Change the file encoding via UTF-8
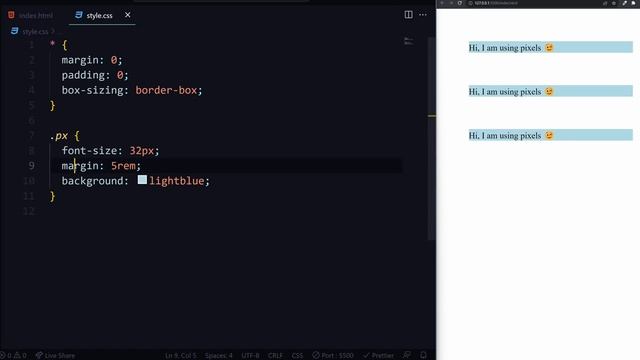This screenshot has height=360, width=640. [250, 356]
